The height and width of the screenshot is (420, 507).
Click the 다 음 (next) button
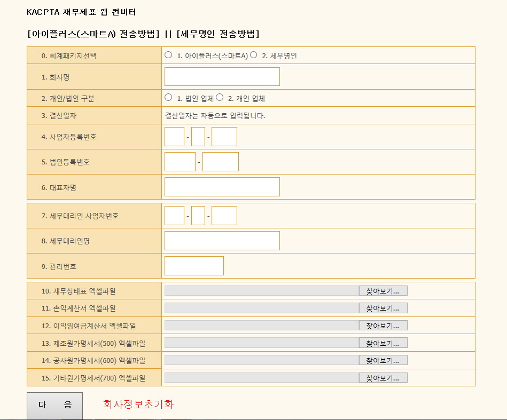54,406
